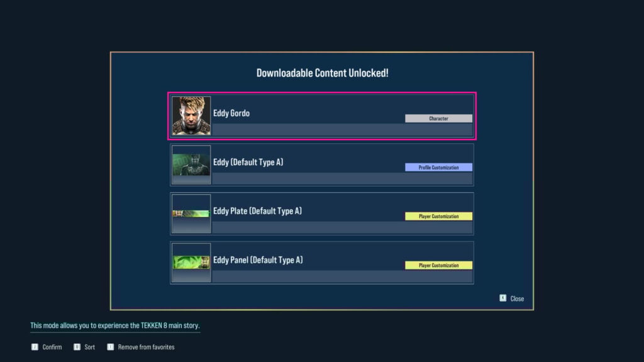Image resolution: width=644 pixels, height=362 pixels.
Task: Click the blue Profile Customization tag
Action: (x=438, y=167)
